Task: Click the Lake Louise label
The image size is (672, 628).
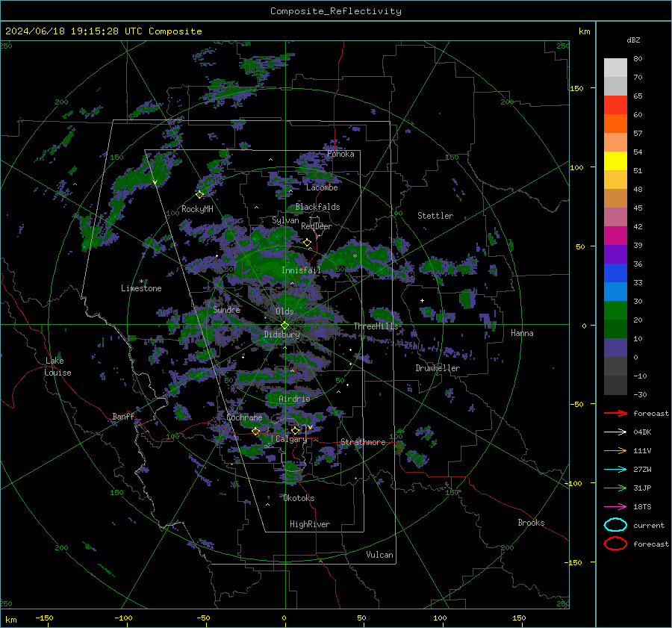Action: pyautogui.click(x=57, y=367)
